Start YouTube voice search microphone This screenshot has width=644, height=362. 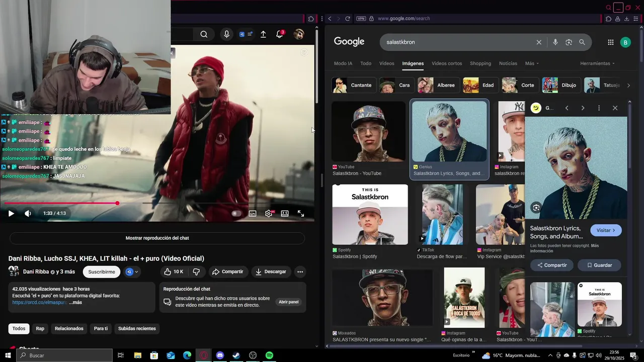coord(226,34)
